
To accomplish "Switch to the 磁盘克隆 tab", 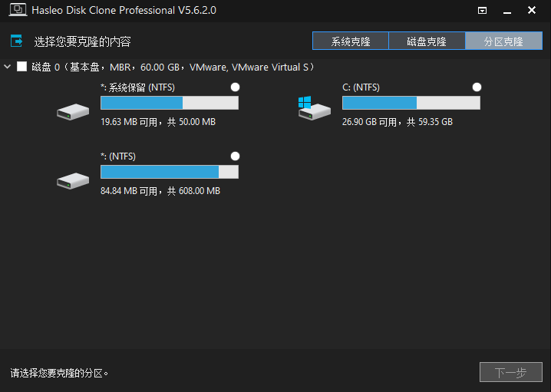I will click(427, 41).
